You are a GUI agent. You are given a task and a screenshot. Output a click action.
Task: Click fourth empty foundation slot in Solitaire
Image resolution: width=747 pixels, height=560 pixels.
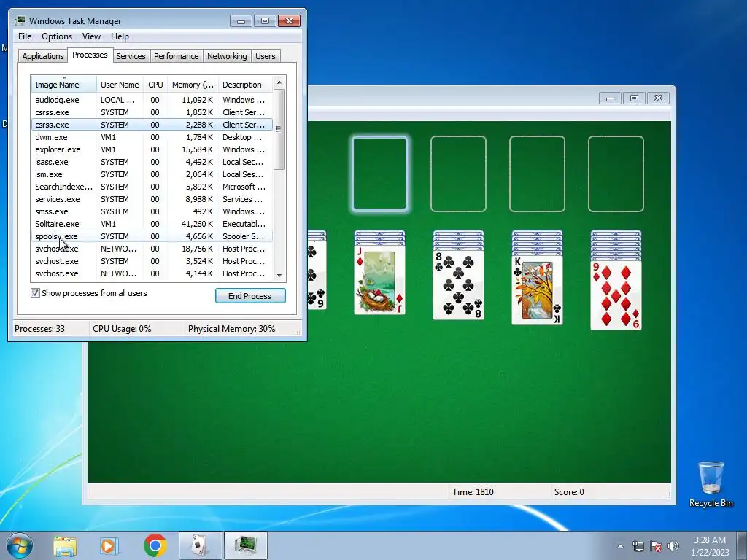tap(616, 174)
